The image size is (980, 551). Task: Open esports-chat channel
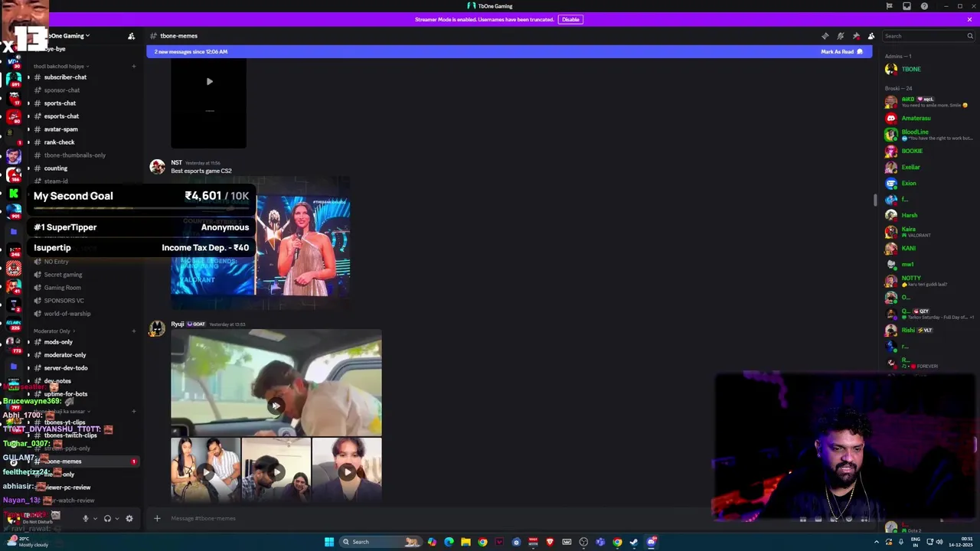61,116
